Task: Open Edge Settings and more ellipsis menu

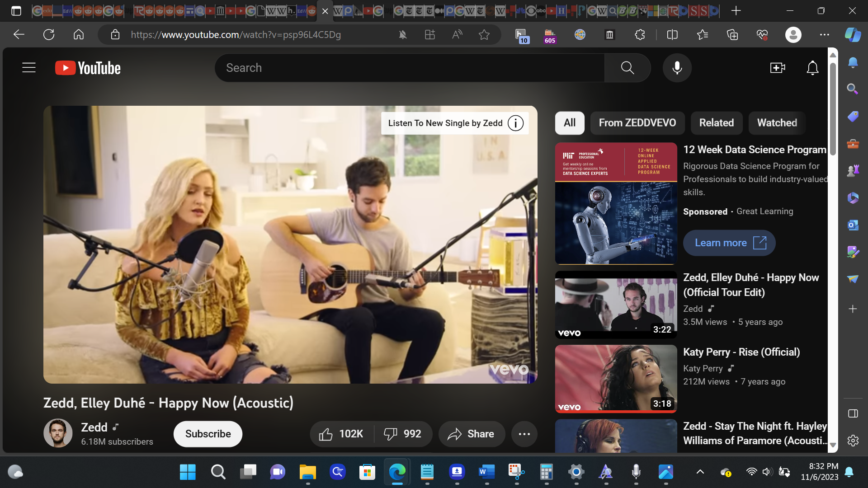Action: pos(824,35)
